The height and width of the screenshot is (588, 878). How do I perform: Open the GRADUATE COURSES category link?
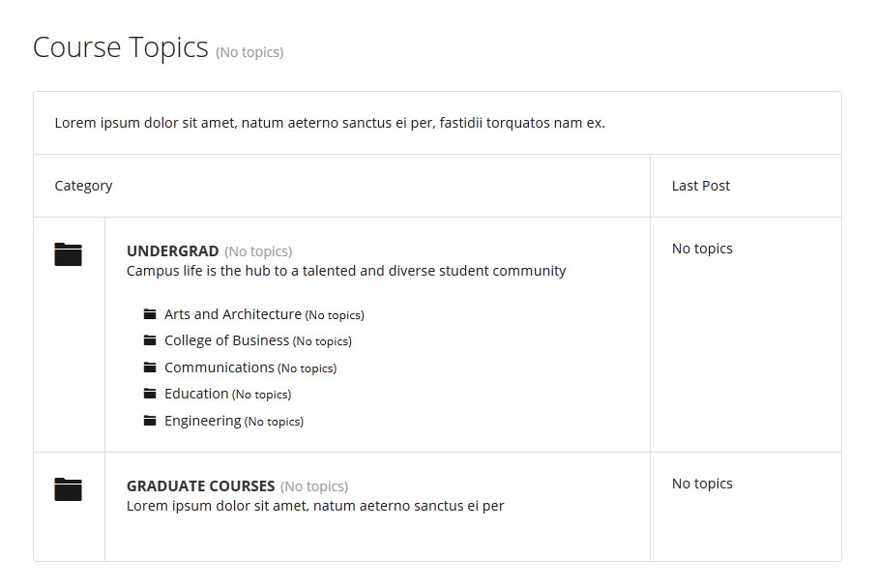click(200, 486)
